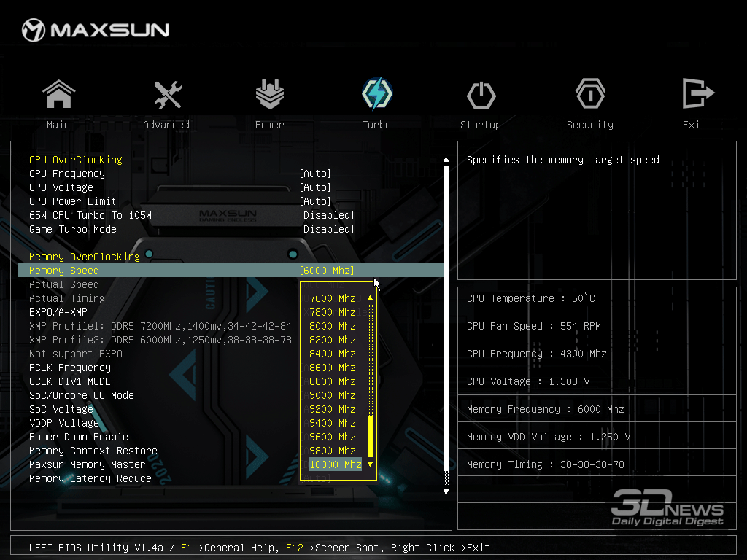Select the Memory Speed row label
This screenshot has height=560, width=747.
coord(64,271)
